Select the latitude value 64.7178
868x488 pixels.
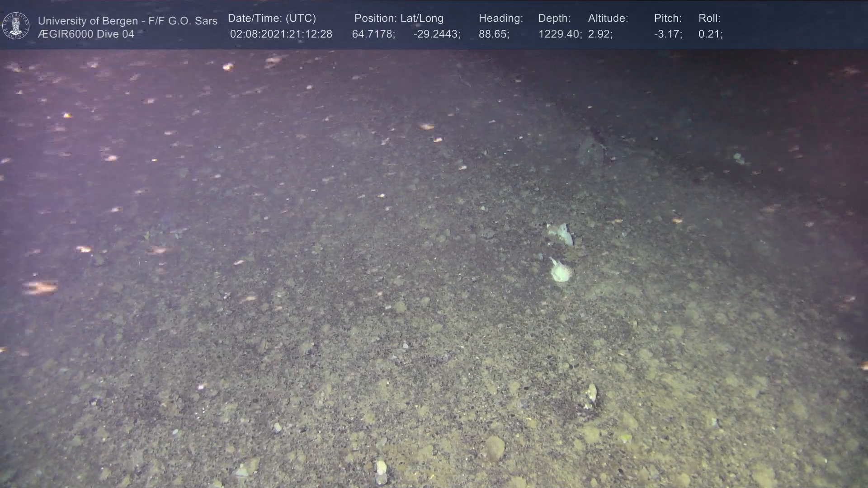click(x=373, y=34)
